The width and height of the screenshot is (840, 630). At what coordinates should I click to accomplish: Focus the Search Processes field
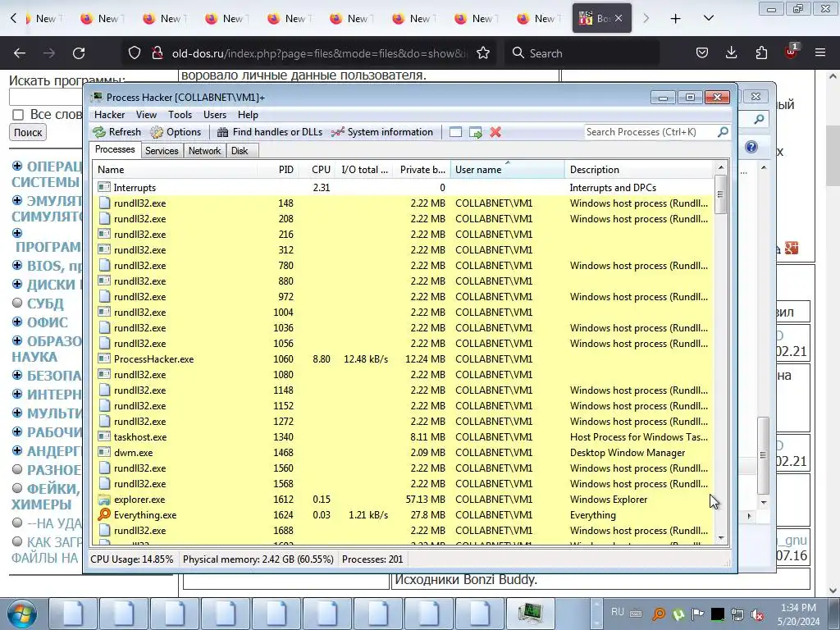(x=651, y=132)
